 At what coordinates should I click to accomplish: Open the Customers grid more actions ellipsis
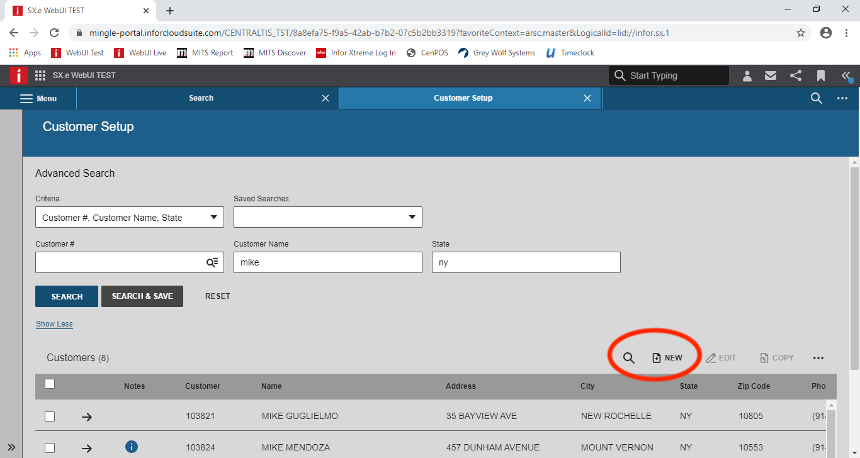[x=818, y=358]
